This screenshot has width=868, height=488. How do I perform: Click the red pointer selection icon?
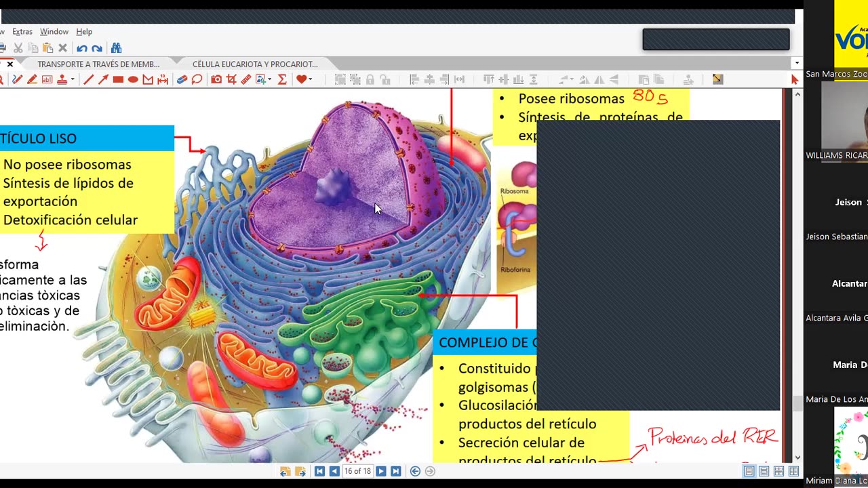[795, 79]
